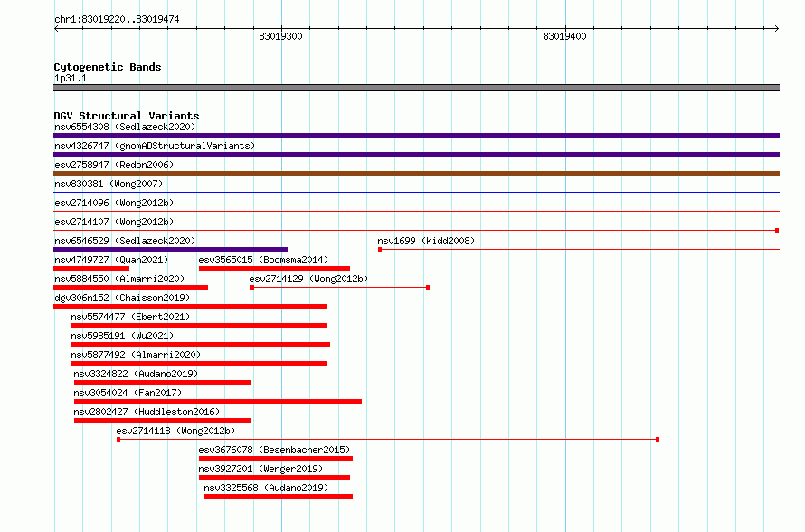
Task: Open nsv3325568 (Audano2019) label
Action: click(266, 488)
